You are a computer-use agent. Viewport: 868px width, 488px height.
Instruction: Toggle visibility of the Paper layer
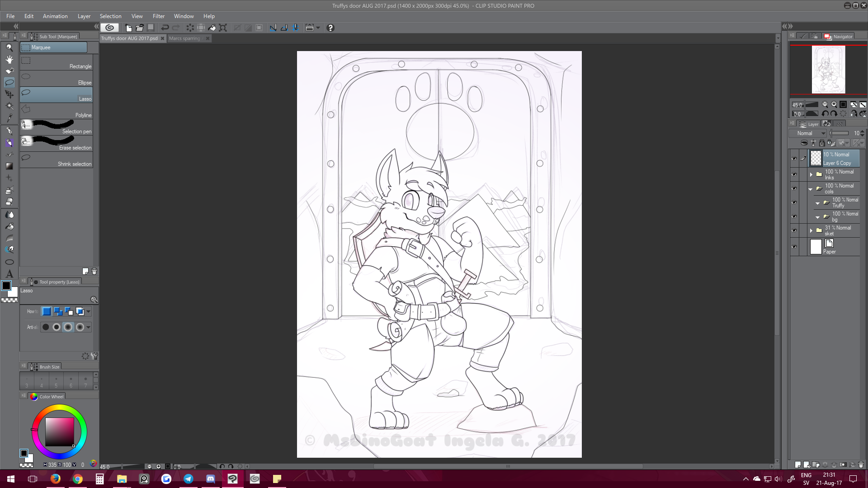click(x=794, y=247)
